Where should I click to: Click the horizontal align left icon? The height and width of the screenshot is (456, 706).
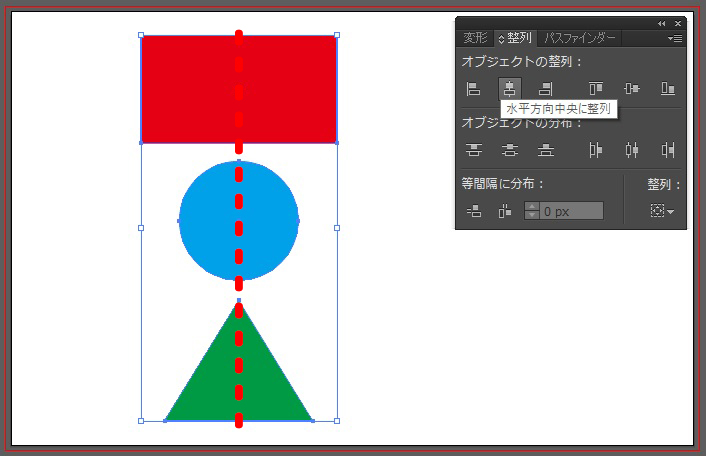coord(474,89)
